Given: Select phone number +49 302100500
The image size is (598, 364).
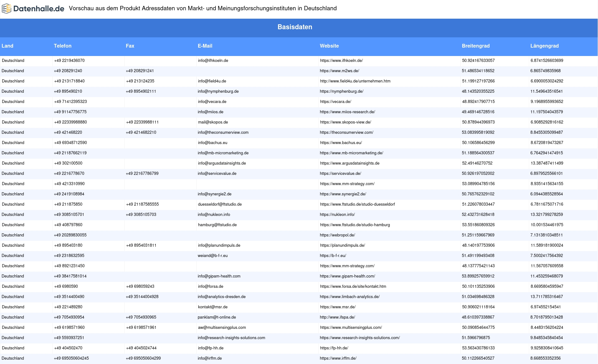Looking at the screenshot, I should click(68, 163).
